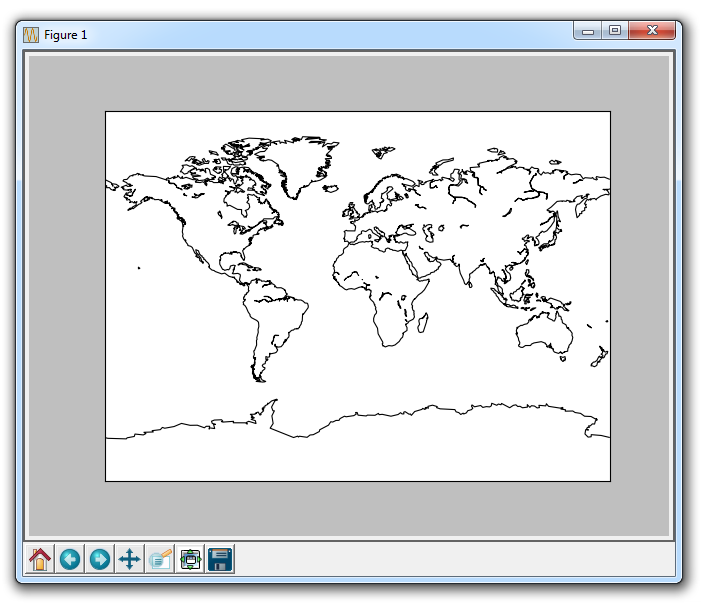The image size is (712, 612).
Task: Click the Figure 1 title bar text
Action: click(x=66, y=35)
